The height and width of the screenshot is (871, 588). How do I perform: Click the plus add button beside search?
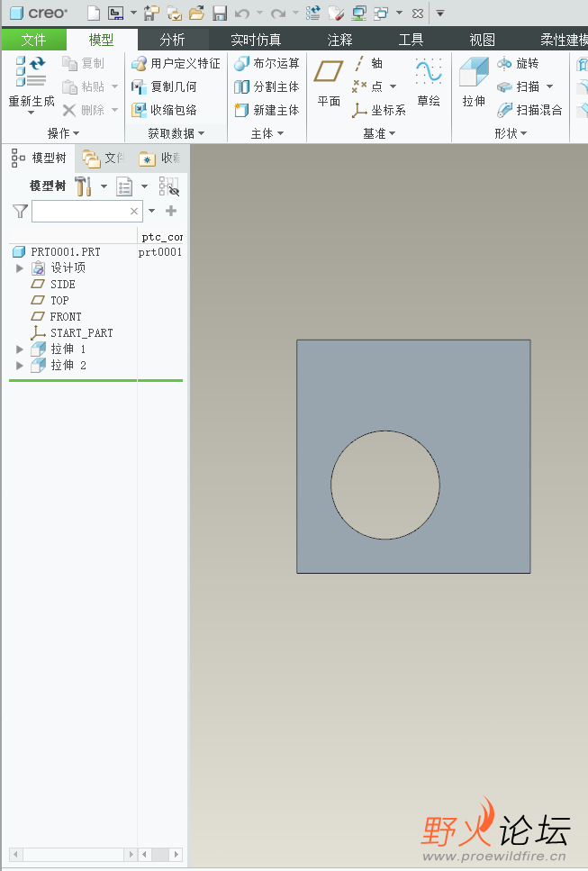[x=171, y=211]
